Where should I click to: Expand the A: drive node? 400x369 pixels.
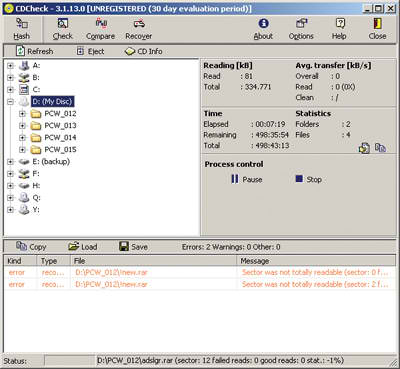pyautogui.click(x=11, y=65)
